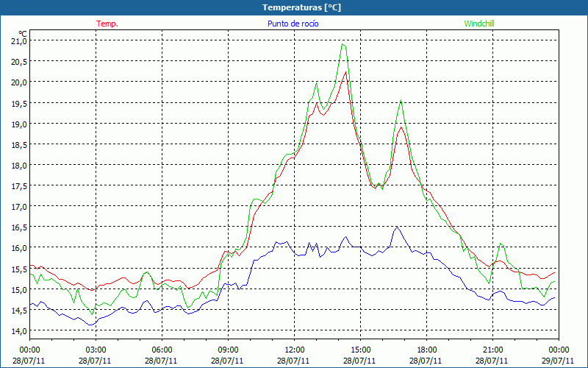Select the blue 'Punto de rocío' legend label

coord(293,24)
